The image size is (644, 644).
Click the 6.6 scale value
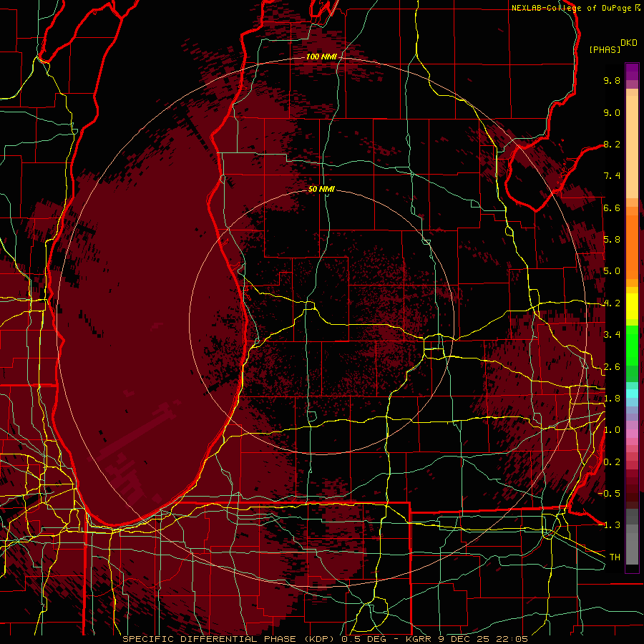[x=612, y=208]
